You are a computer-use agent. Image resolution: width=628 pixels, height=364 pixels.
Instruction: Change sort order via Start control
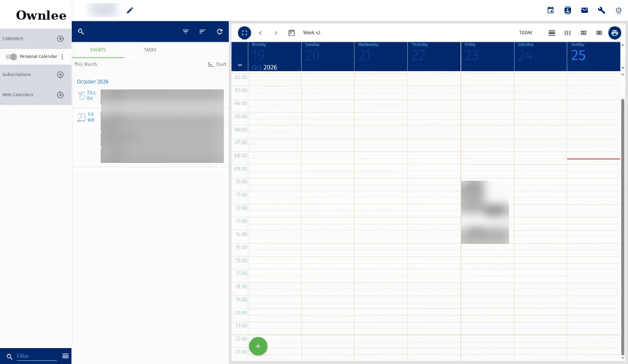pyautogui.click(x=216, y=64)
